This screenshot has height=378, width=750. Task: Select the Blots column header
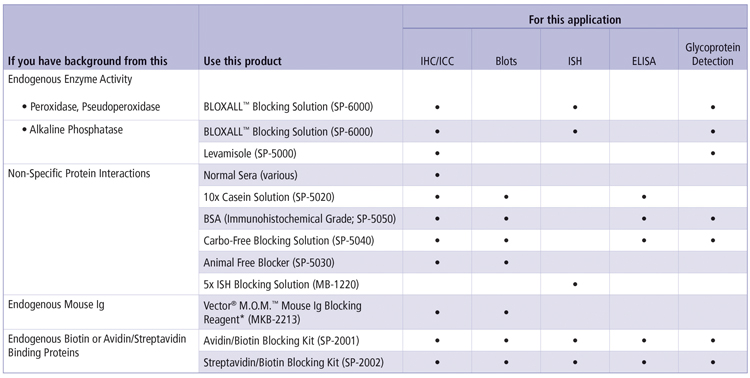click(506, 61)
